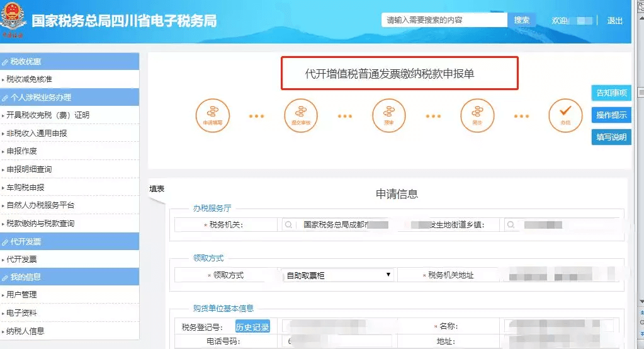Screen dimensions: 644x349
Task: Click the 申请填写 step circle icon
Action: [212, 115]
